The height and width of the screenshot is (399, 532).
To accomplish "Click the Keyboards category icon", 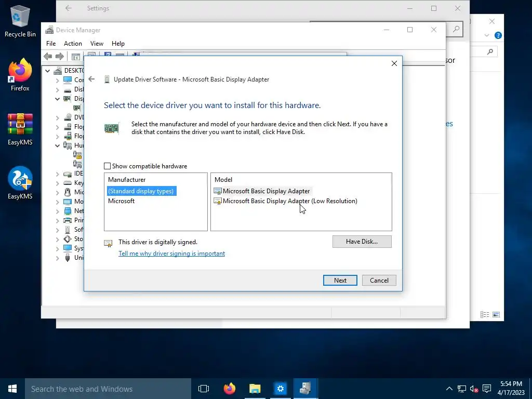I will 68,183.
